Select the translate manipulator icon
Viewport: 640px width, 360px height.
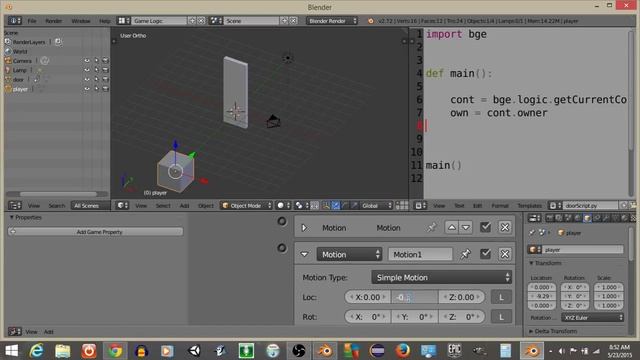(x=336, y=205)
